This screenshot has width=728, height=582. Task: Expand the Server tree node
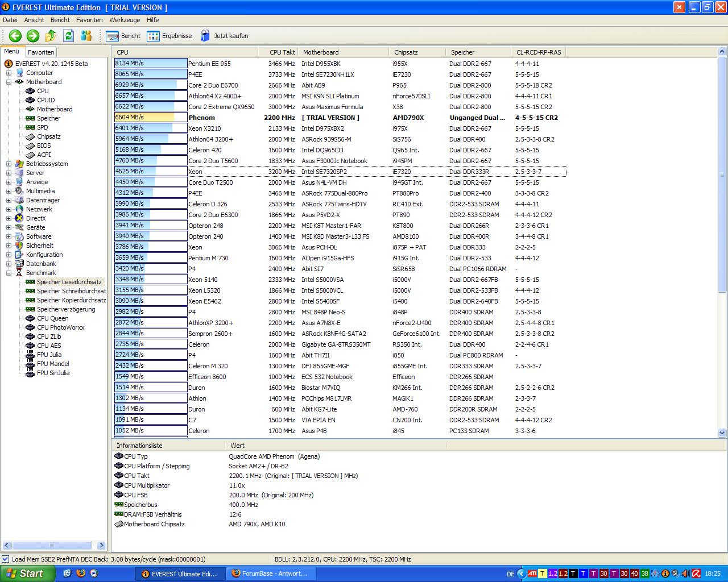9,173
